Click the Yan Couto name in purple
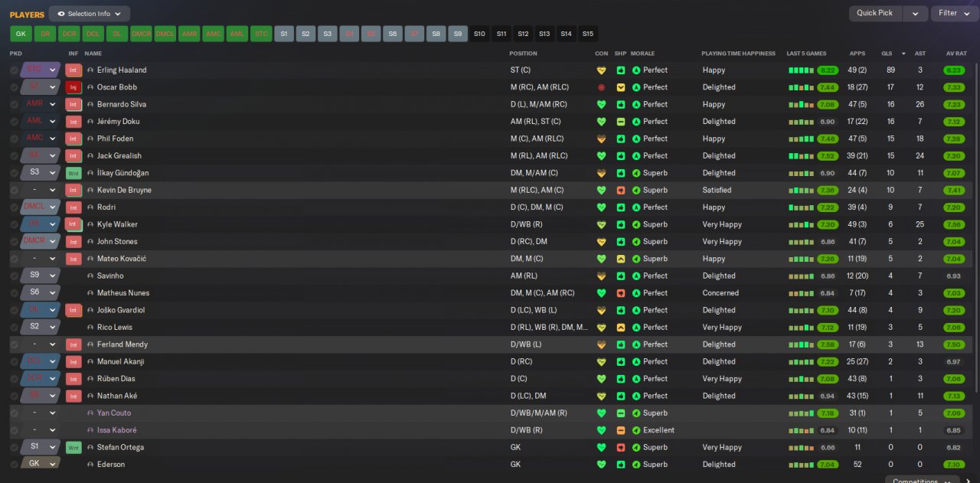The image size is (980, 483). tap(114, 413)
